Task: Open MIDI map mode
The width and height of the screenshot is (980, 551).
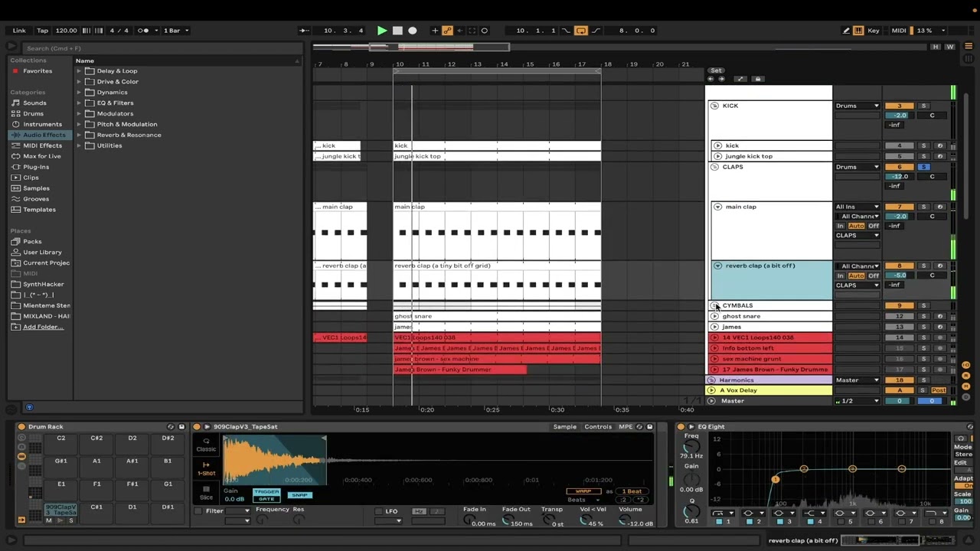Action: (x=899, y=31)
